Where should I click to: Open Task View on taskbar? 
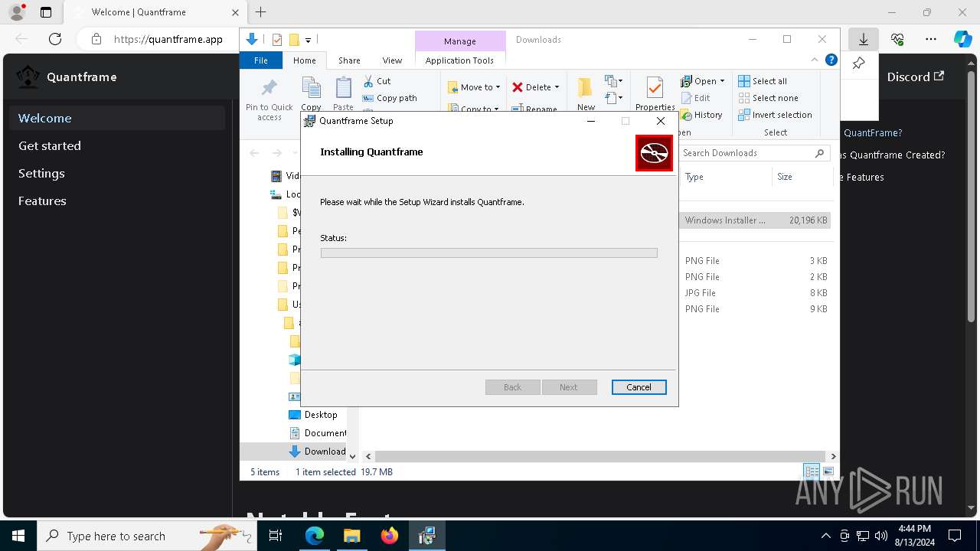tap(276, 536)
